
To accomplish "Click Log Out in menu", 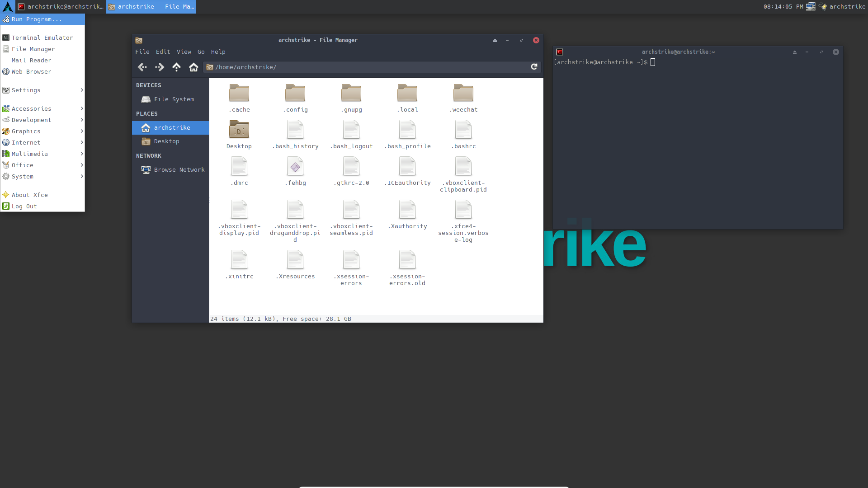I will (24, 206).
